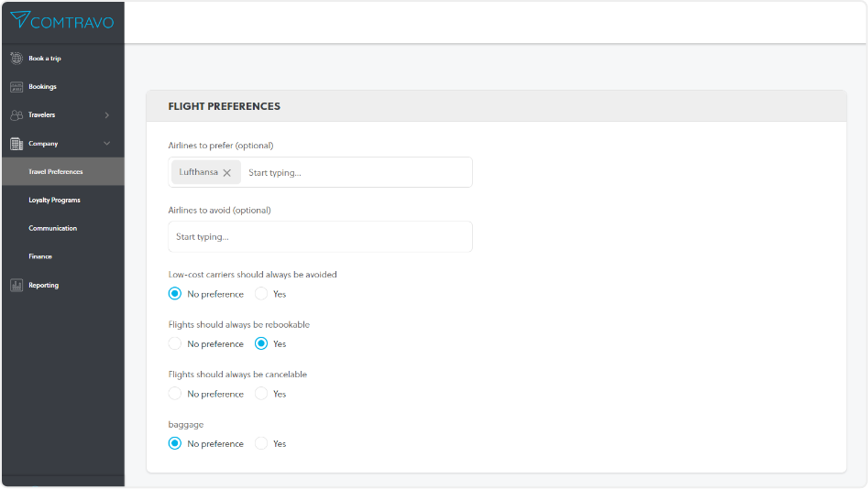Collapse the Company menu chevron

click(x=107, y=144)
